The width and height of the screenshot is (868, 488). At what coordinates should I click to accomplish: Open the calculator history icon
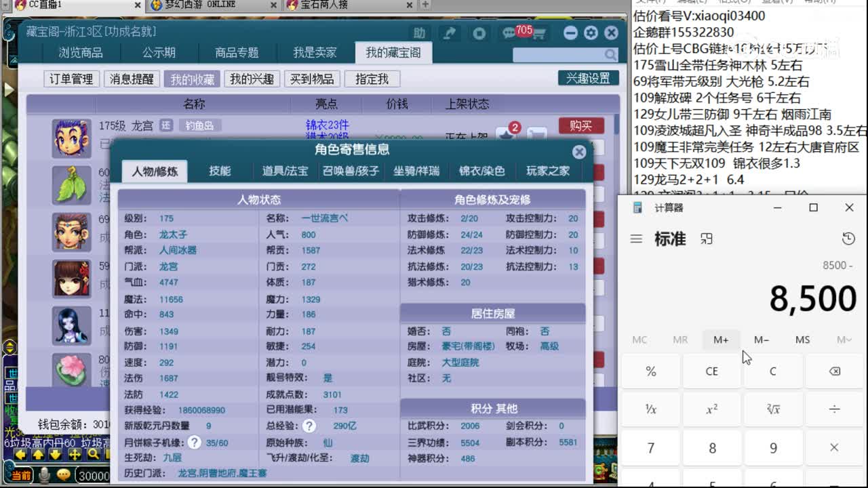[848, 239]
